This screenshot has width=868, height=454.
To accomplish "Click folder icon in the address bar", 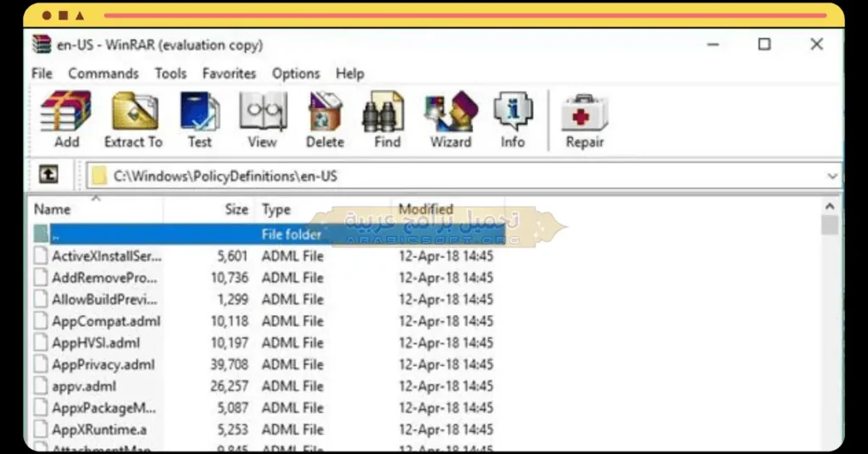I will click(x=99, y=176).
